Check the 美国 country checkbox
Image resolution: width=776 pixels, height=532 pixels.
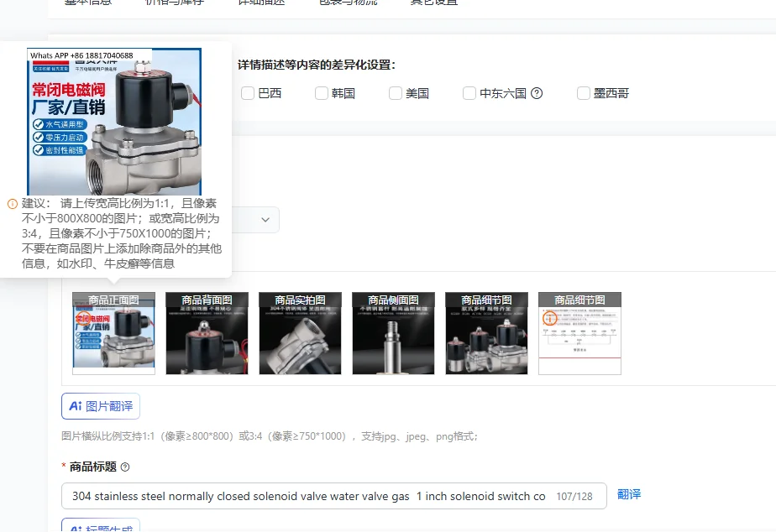tap(396, 93)
